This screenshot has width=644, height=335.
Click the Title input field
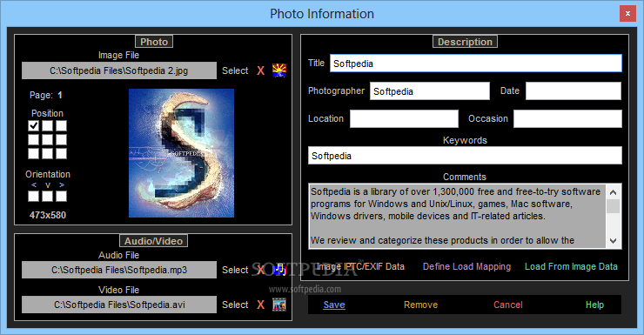[x=476, y=64]
